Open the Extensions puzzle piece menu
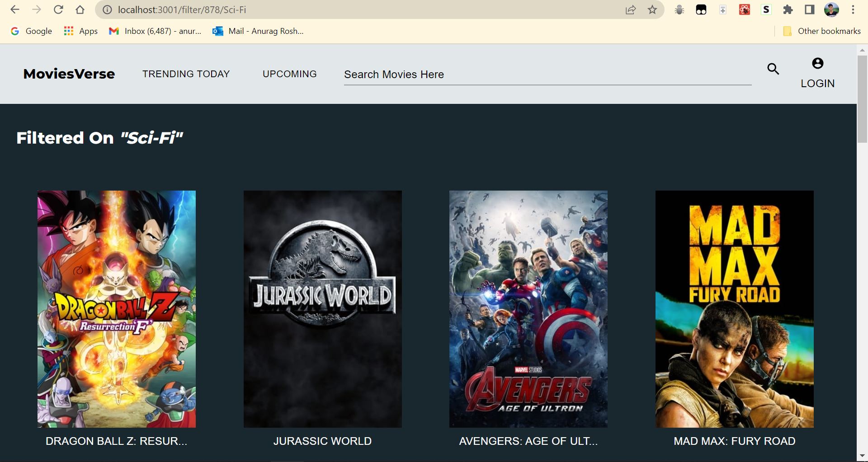The height and width of the screenshot is (462, 868). [788, 9]
